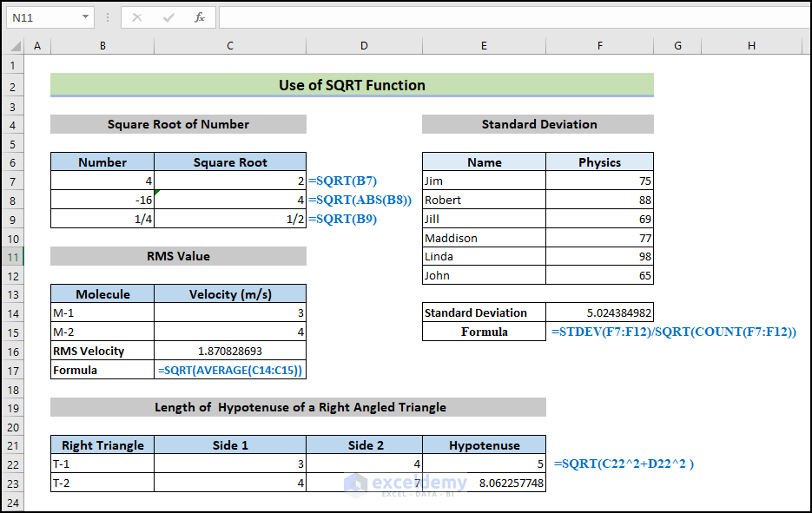Click the blue =SQRT(B7) formula text
This screenshot has width=812, height=513.
[x=346, y=181]
